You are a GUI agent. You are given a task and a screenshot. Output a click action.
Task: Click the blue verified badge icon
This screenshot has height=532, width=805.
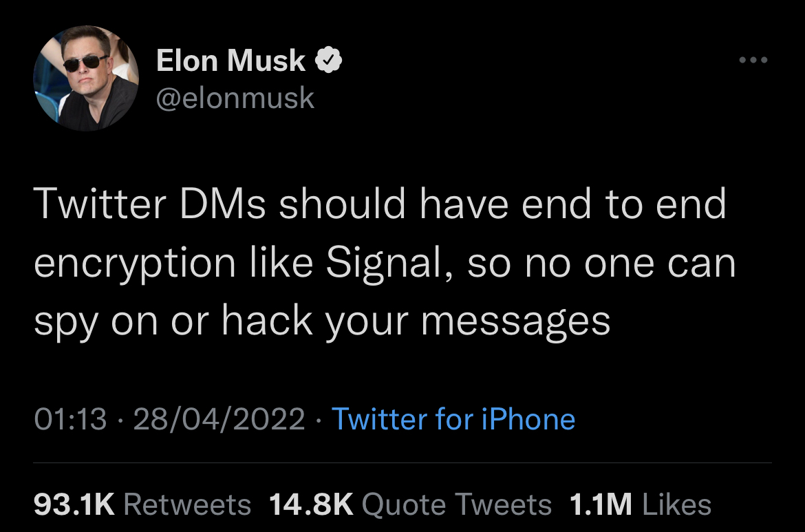click(330, 61)
